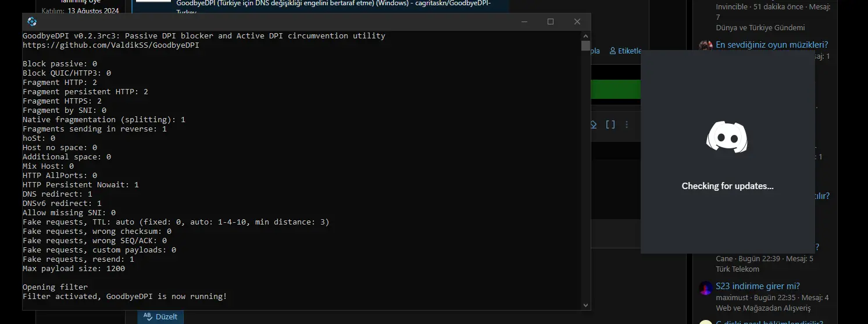Click the console scrollbar down arrow

pos(585,305)
